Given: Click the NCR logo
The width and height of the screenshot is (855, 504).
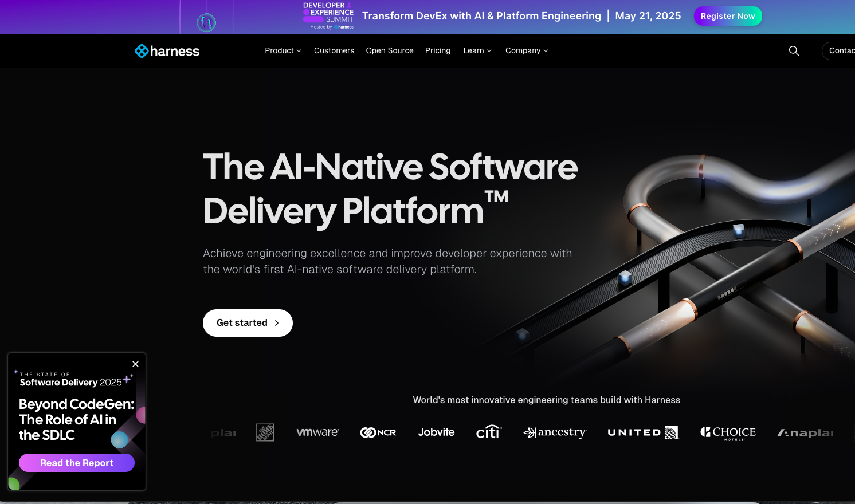Looking at the screenshot, I should click(x=378, y=432).
